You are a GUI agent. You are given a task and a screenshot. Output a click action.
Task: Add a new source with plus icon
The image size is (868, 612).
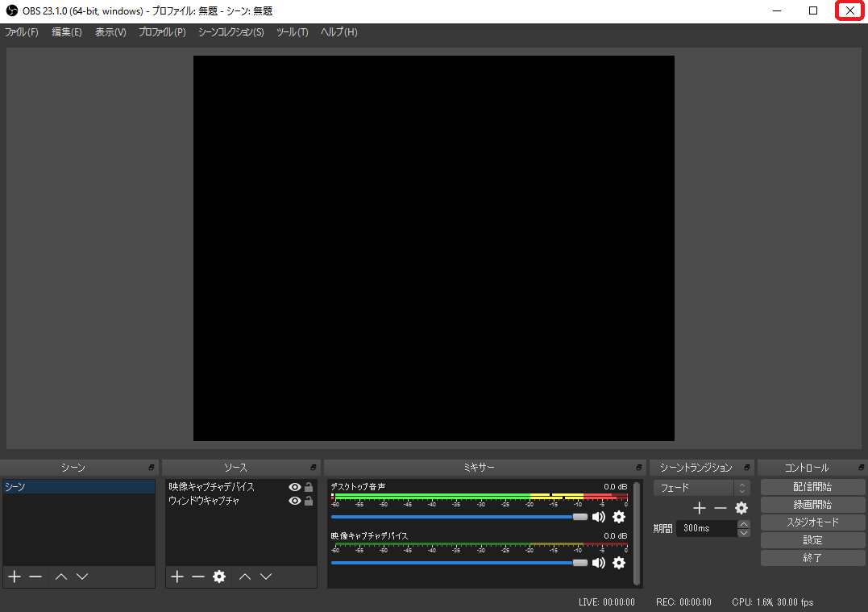[x=177, y=577]
